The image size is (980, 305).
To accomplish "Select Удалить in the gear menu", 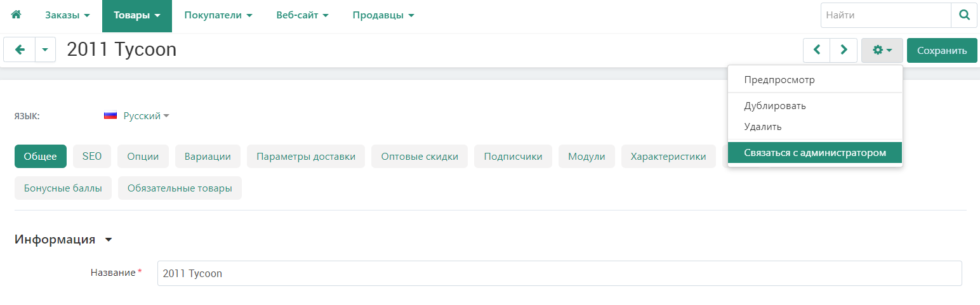I will click(x=763, y=127).
